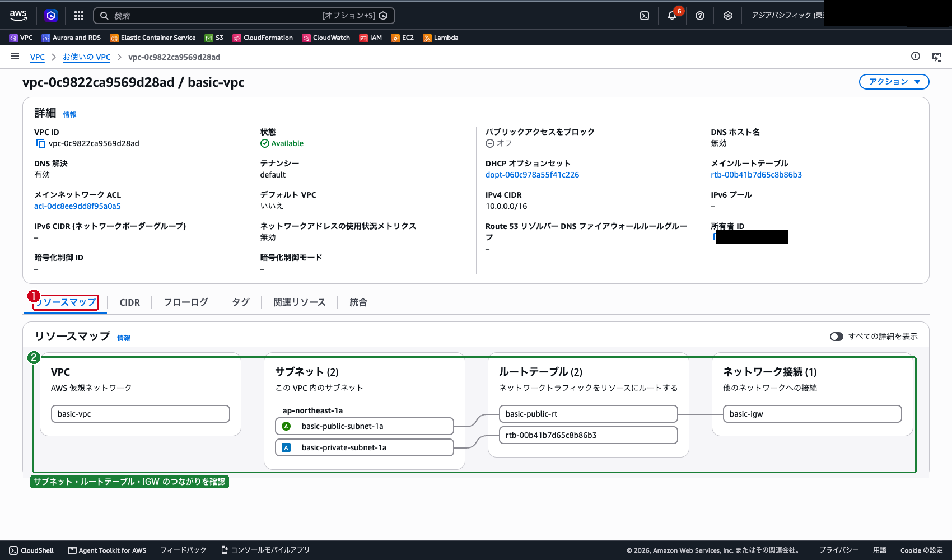Open network ACL acl-0dc8ee9dd8f95a0a5 link
Viewport: 952px width, 560px height.
pos(77,206)
